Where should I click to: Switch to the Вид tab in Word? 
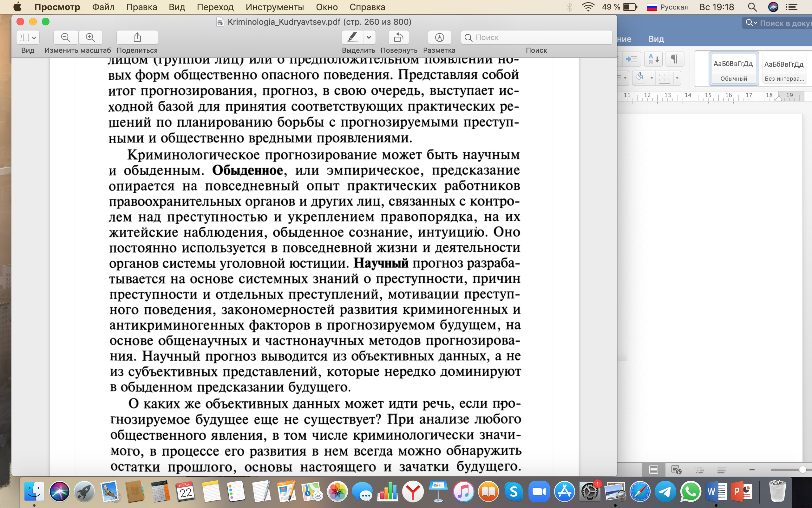pos(656,39)
